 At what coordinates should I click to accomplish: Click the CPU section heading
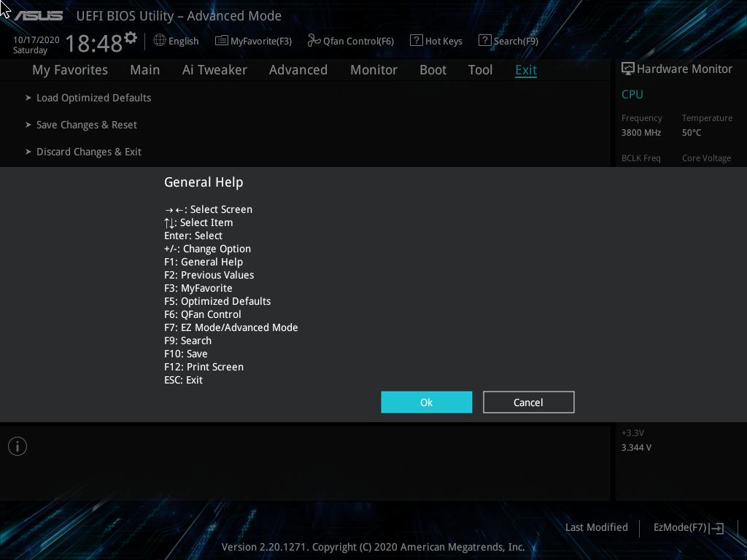click(x=632, y=94)
